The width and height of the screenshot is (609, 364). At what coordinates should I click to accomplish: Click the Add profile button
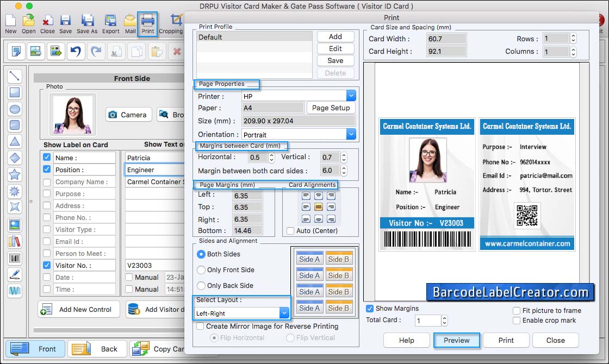click(335, 36)
